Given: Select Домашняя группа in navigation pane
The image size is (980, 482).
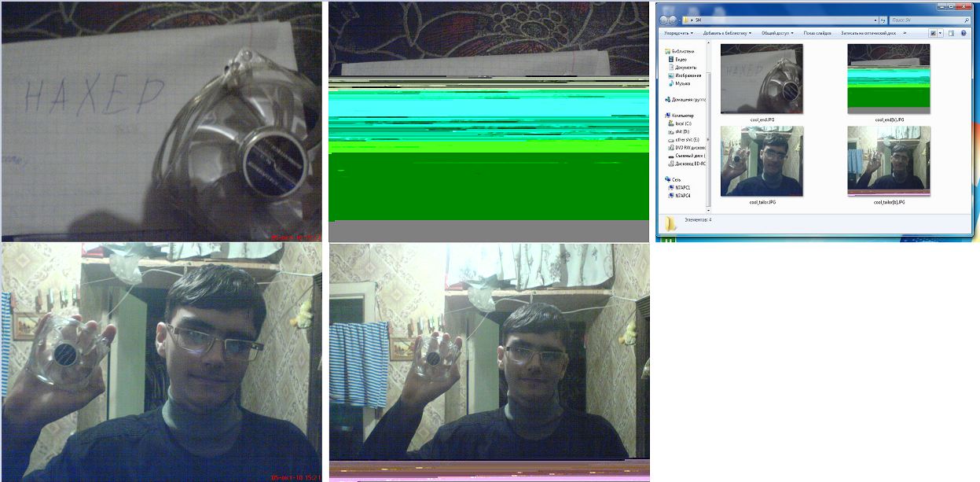Looking at the screenshot, I should point(685,99).
